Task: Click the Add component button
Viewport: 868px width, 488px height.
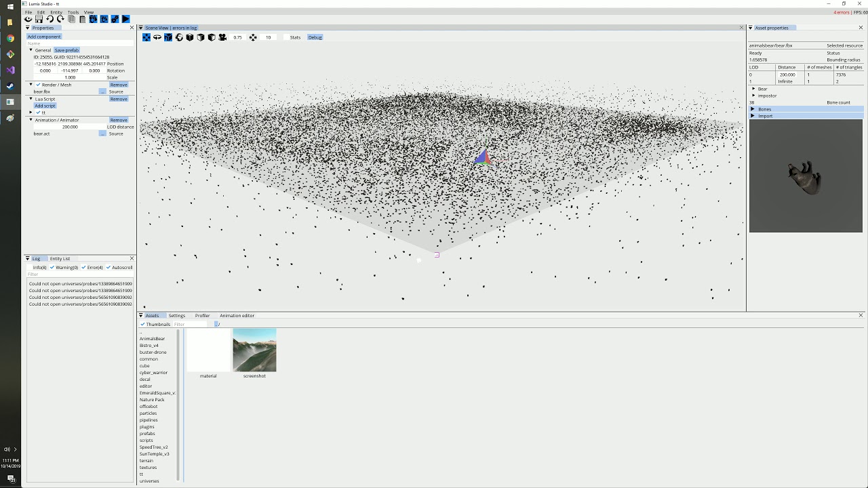Action: coord(44,37)
